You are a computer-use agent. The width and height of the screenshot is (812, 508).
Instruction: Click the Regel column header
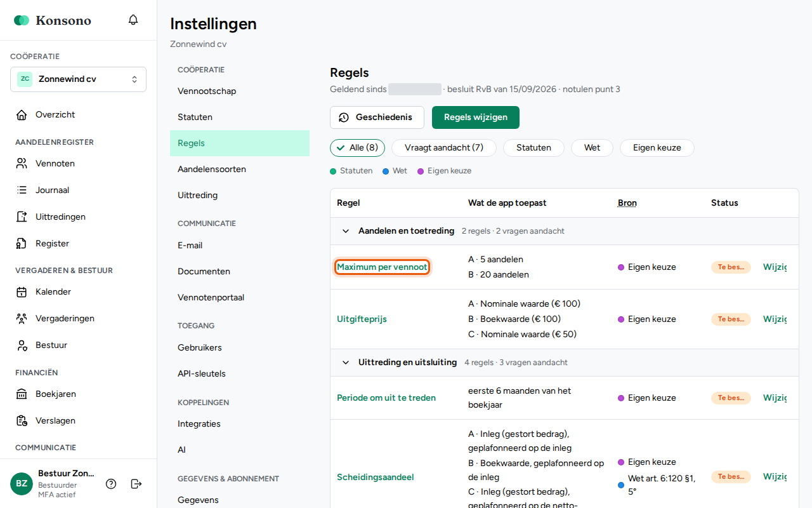[348, 203]
